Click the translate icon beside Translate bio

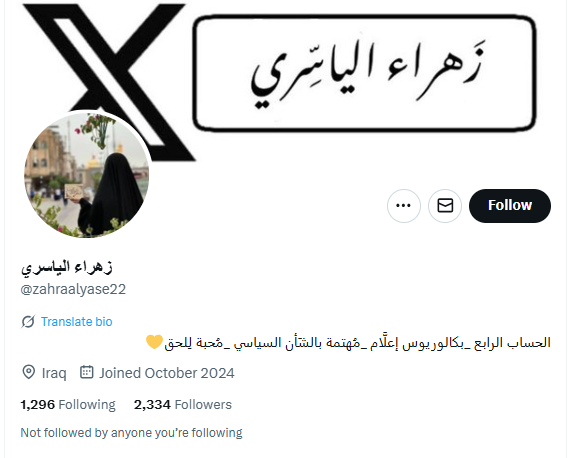tap(28, 321)
